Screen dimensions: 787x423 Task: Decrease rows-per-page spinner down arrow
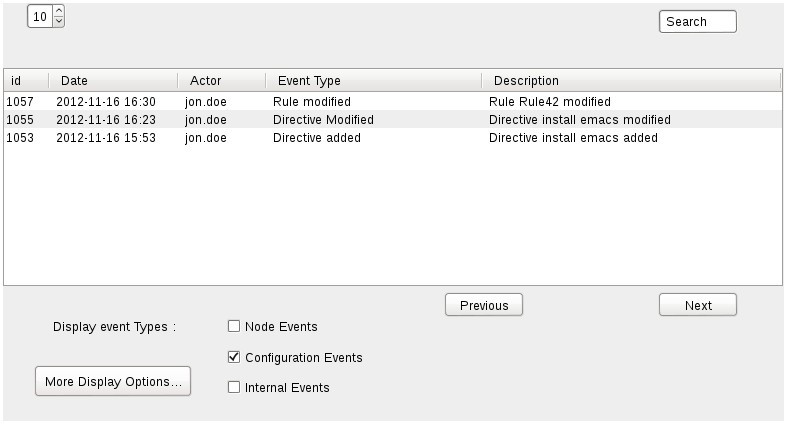(59, 22)
